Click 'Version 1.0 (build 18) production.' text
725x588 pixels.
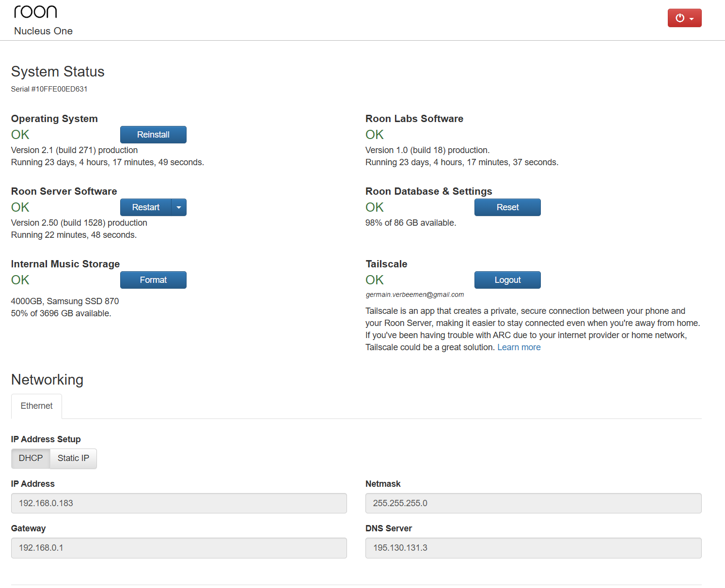(x=427, y=150)
